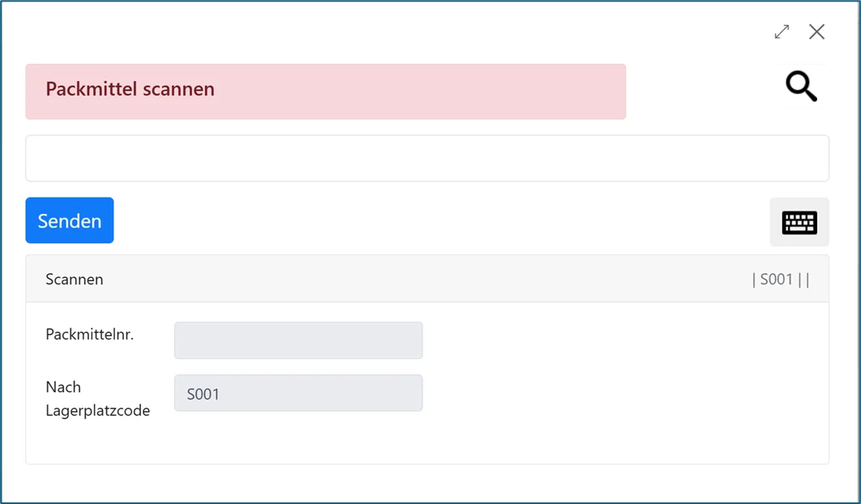
Task: Click the pink Packmittel scannen banner
Action: pyautogui.click(x=325, y=92)
